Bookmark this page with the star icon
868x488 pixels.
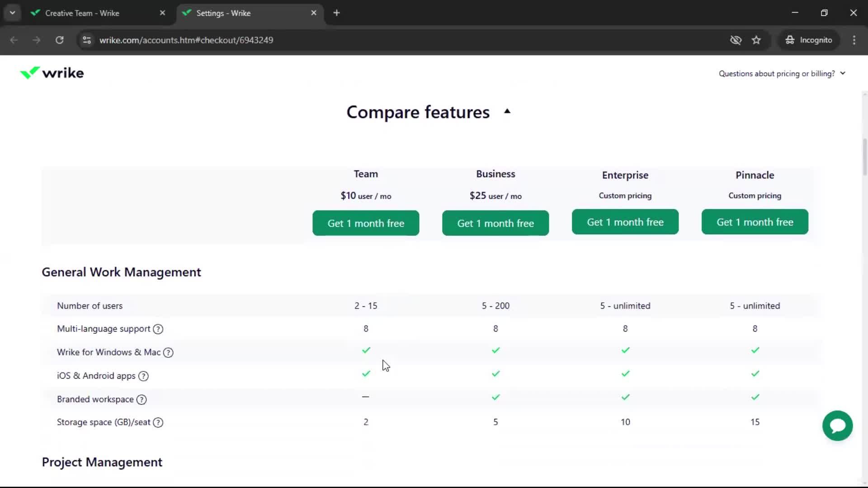756,40
